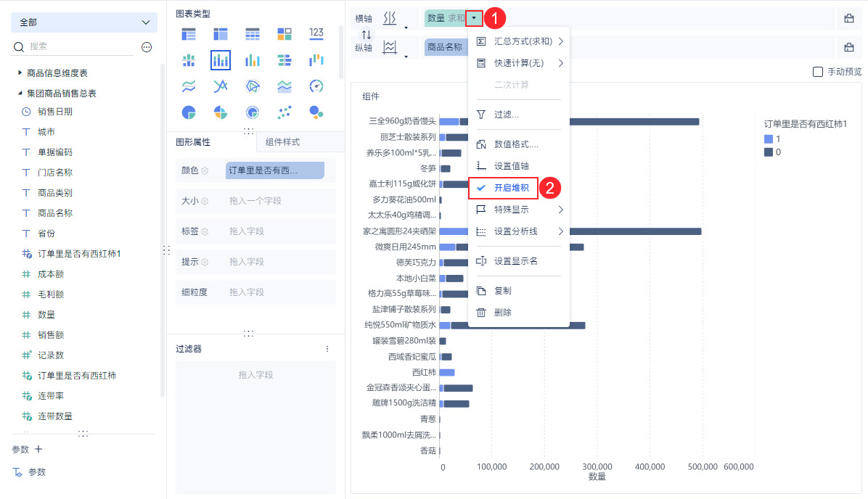
Task: Open the more-options circle icon beside search
Action: pyautogui.click(x=147, y=47)
